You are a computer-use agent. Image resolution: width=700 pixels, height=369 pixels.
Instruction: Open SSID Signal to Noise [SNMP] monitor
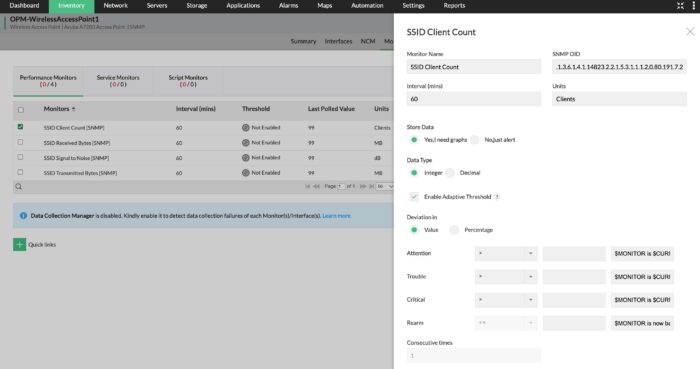click(76, 158)
